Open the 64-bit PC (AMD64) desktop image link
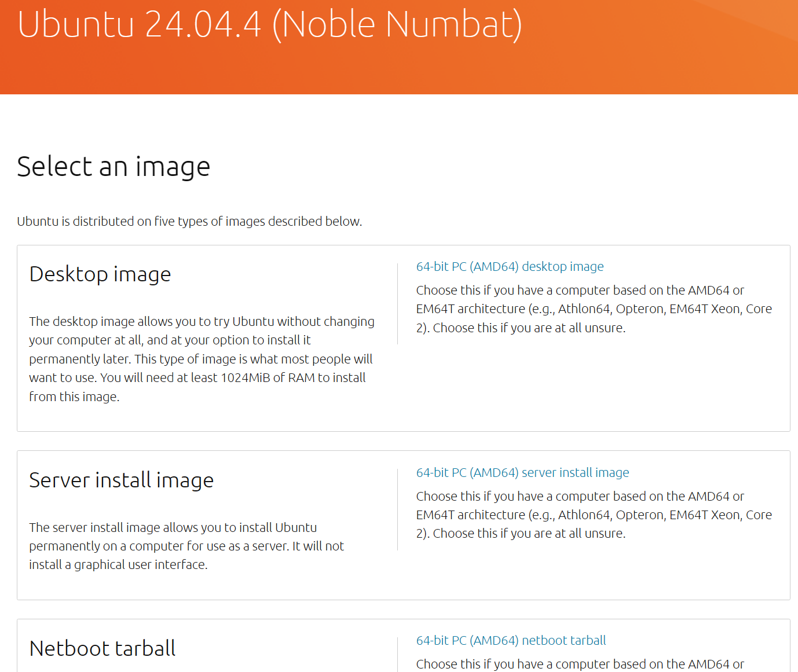Screen dimensions: 798x672 click(510, 267)
